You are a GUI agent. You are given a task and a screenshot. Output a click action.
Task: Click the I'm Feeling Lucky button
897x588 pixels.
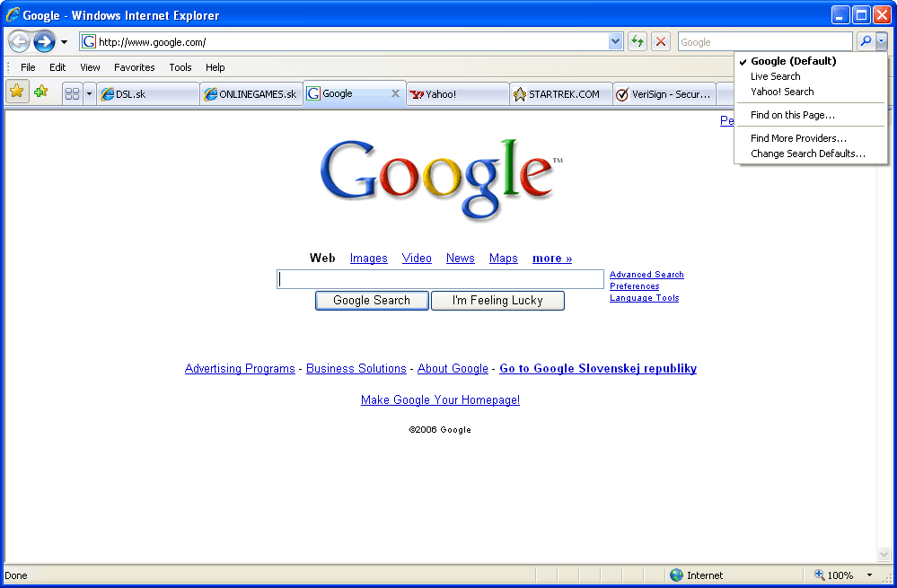(497, 301)
